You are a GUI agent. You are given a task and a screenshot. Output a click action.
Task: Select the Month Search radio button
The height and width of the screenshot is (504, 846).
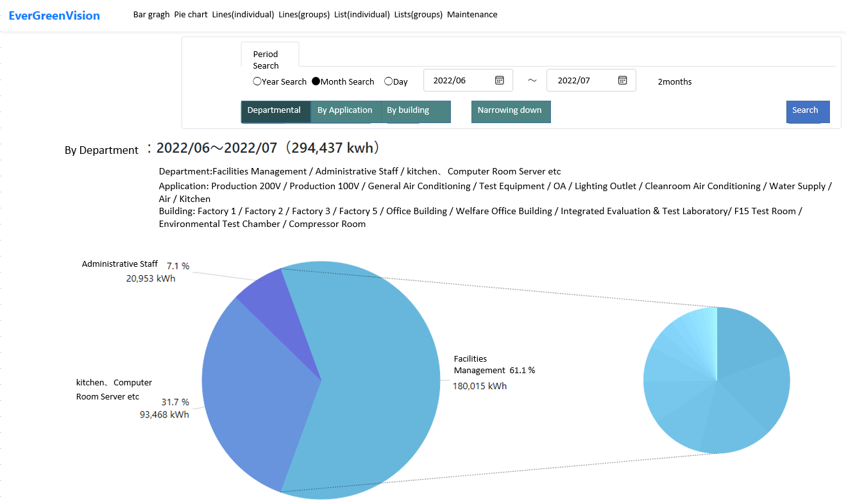point(316,81)
